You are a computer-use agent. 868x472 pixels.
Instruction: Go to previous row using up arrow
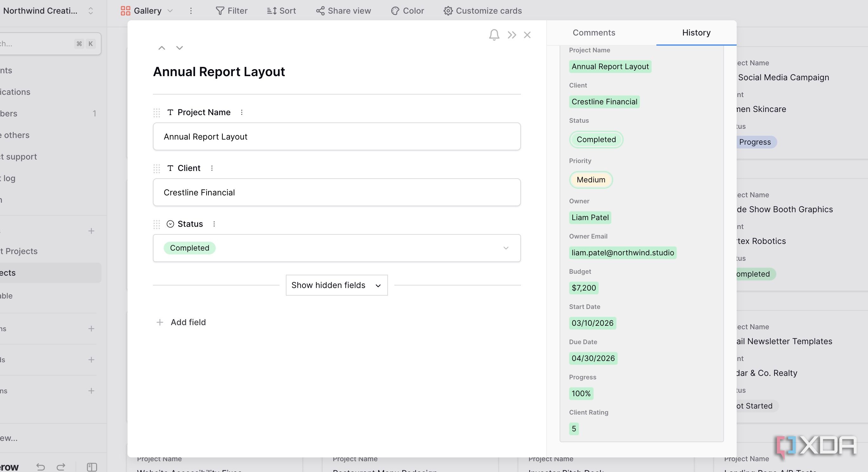click(x=162, y=48)
